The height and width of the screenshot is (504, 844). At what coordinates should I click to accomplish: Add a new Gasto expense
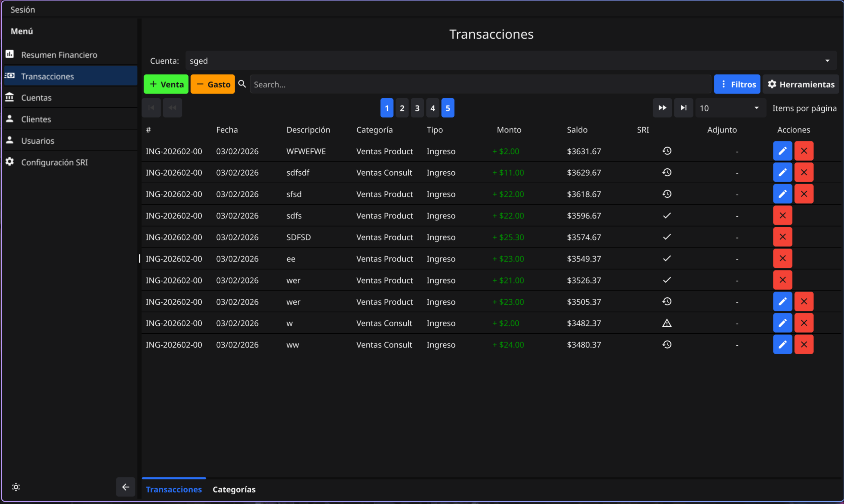click(x=213, y=84)
